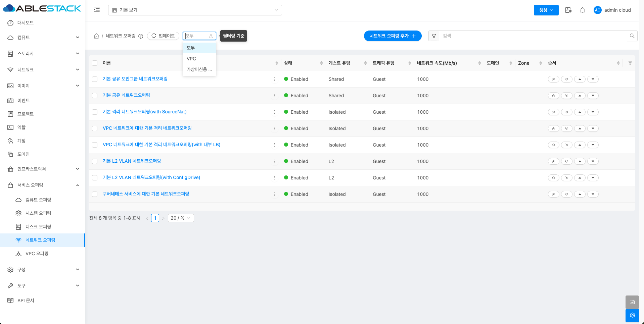The image size is (644, 324).
Task: Open the 20 / 쪽 page size dropdown
Action: click(x=181, y=218)
